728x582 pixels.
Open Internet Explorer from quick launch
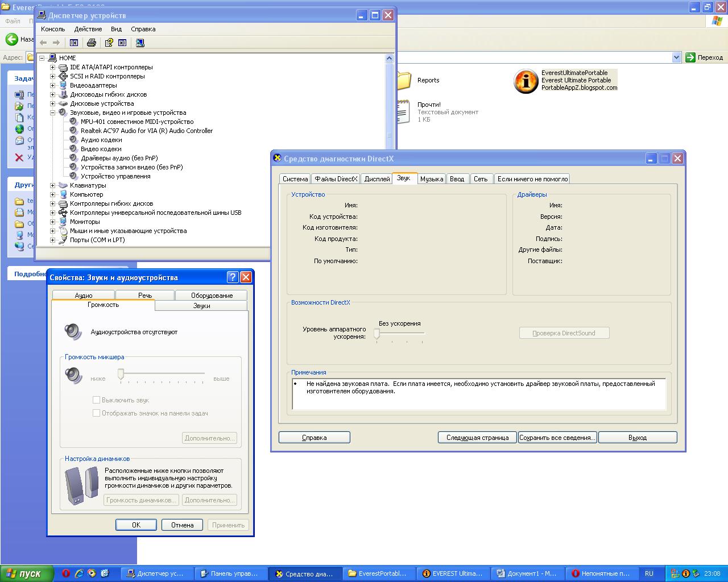tap(79, 573)
